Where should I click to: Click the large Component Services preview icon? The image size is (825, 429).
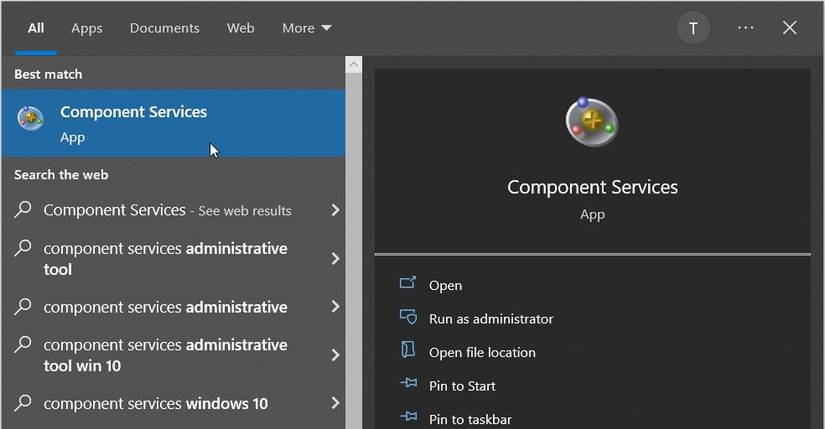click(592, 123)
